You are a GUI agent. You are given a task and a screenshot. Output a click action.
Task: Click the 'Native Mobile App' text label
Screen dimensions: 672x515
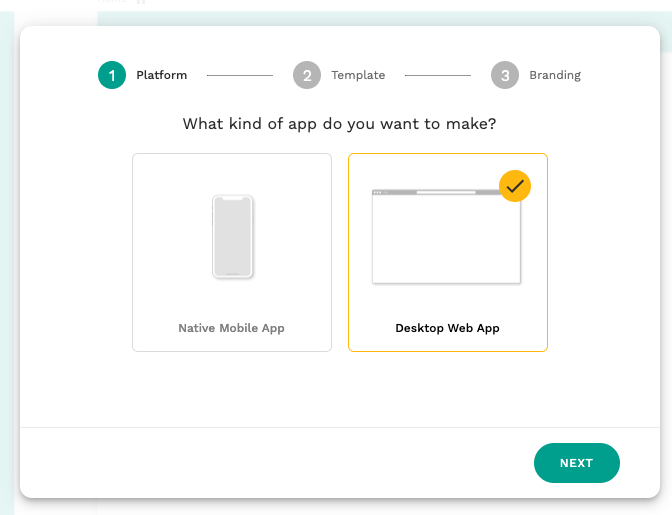(232, 328)
